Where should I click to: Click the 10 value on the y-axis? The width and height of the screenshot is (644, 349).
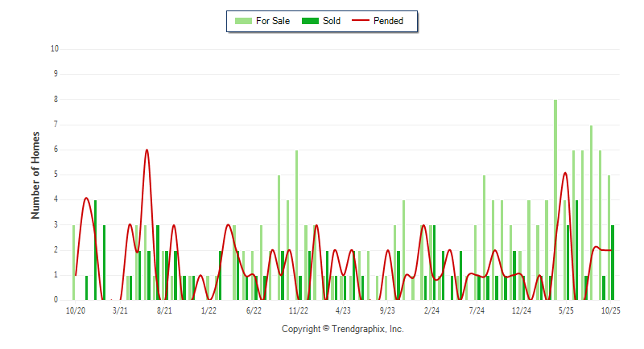[55, 48]
